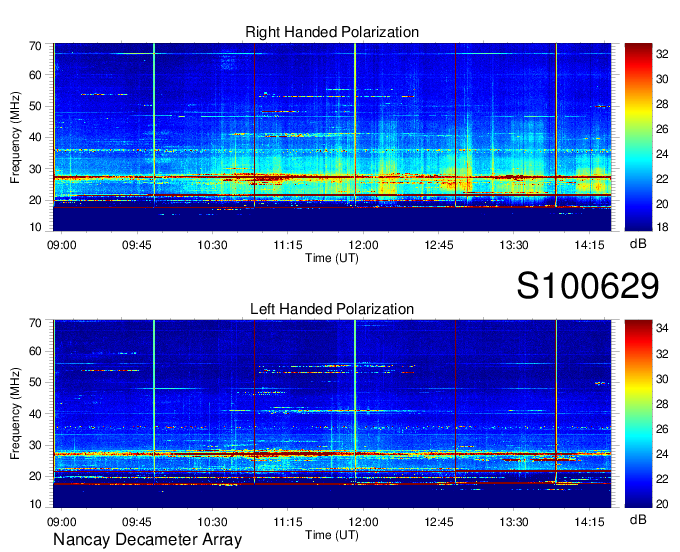Click the '09:00' tick on Right Handed time axis
Screen dimensions: 680x552
pos(62,245)
